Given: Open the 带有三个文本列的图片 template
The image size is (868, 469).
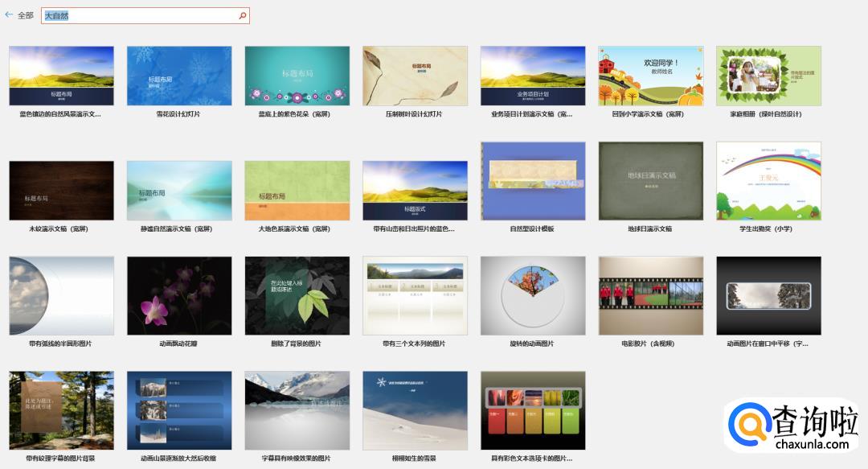Looking at the screenshot, I should point(416,295).
